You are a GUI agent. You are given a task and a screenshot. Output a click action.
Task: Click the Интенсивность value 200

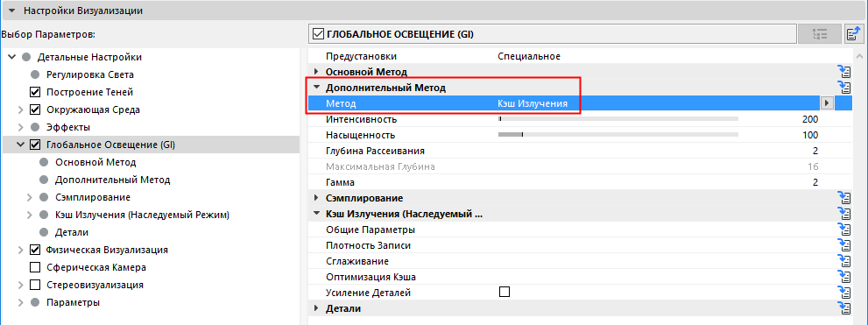pyautogui.click(x=810, y=119)
